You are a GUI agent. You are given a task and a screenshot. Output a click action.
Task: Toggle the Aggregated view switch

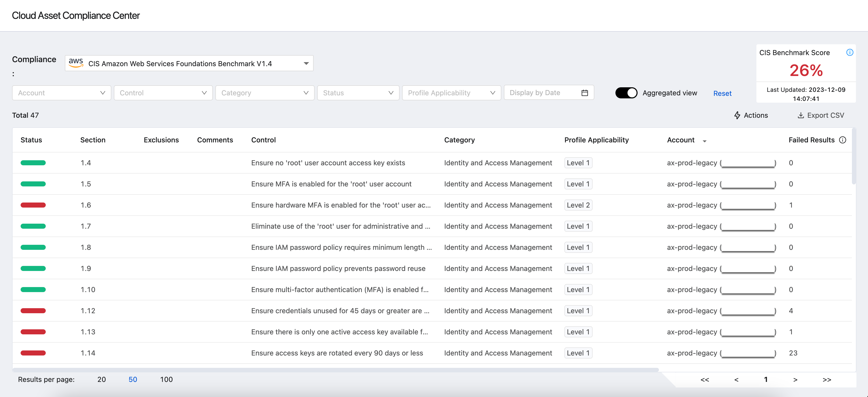[x=626, y=93]
